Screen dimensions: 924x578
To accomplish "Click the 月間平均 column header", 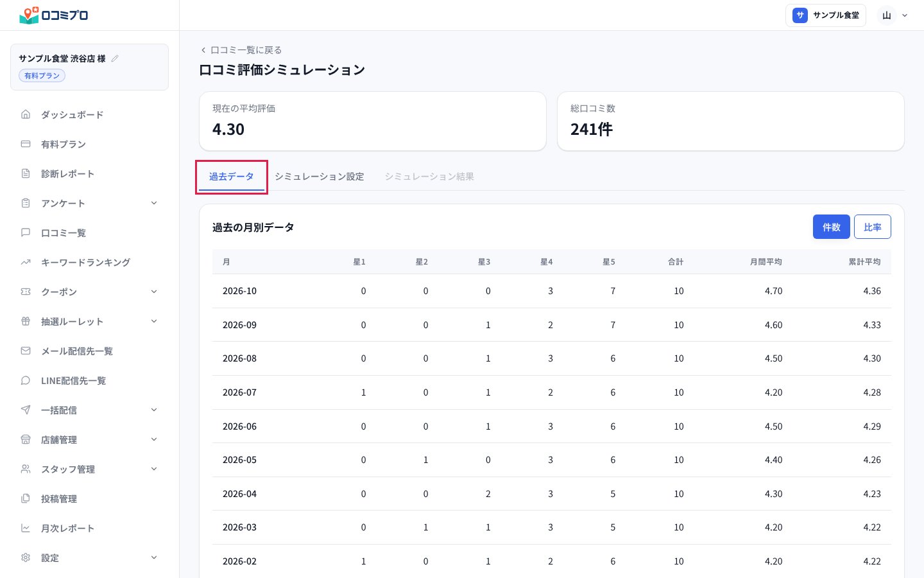I will (x=766, y=262).
